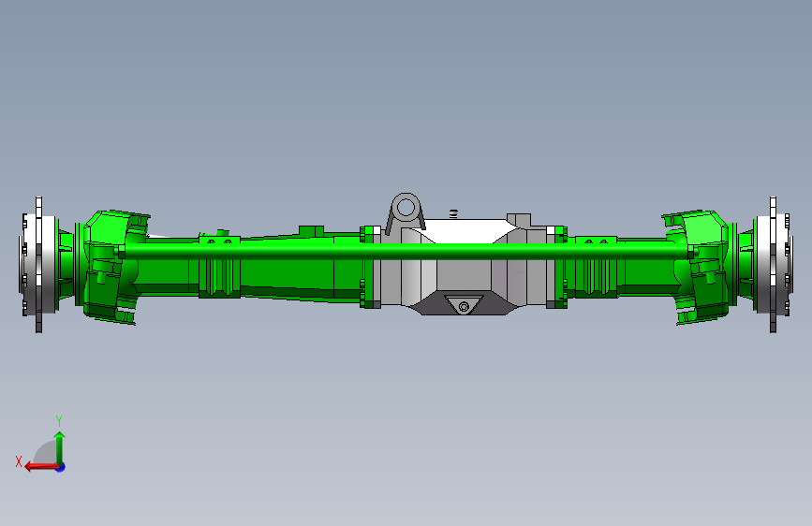The height and width of the screenshot is (526, 812).
Task: Click the white top face of the differential housing
Action: pyautogui.click(x=466, y=230)
